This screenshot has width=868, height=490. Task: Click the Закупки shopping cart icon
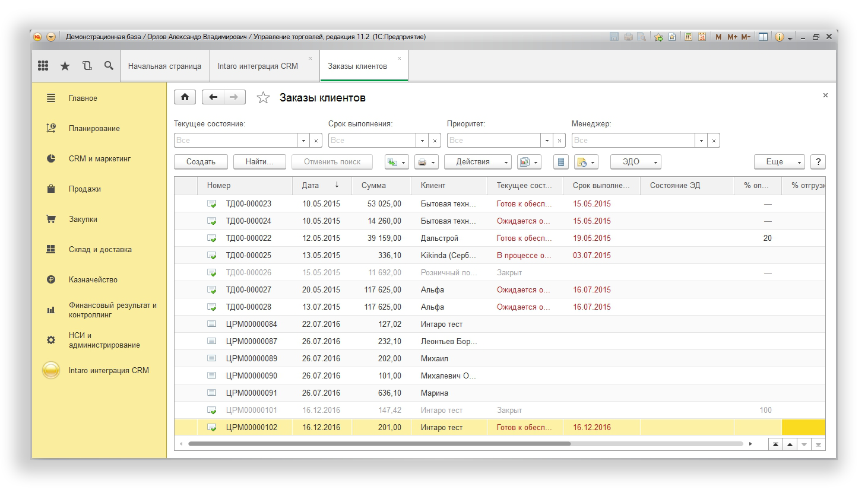[x=51, y=219]
